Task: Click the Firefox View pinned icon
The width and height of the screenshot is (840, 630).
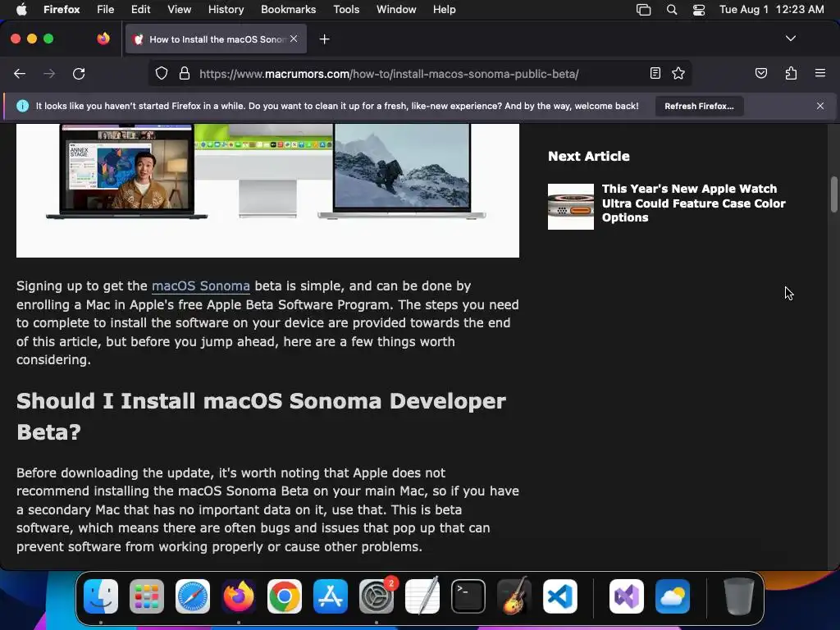Action: pyautogui.click(x=103, y=39)
